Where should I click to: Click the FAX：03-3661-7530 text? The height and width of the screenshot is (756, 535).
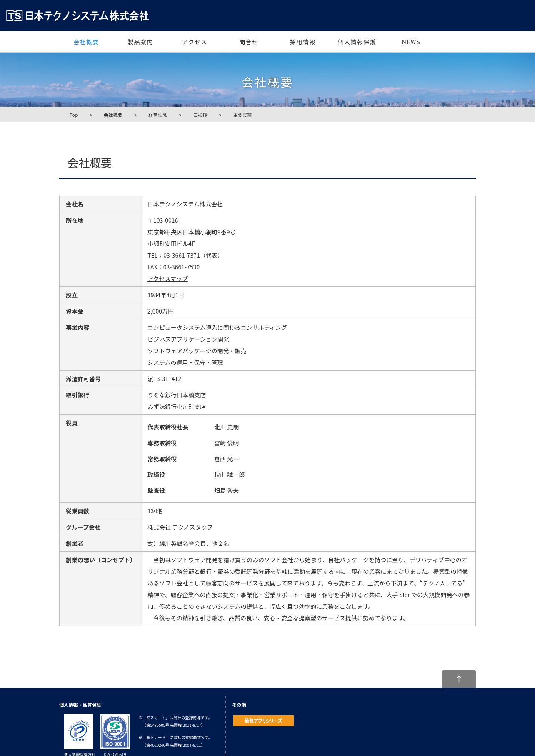pos(173,267)
